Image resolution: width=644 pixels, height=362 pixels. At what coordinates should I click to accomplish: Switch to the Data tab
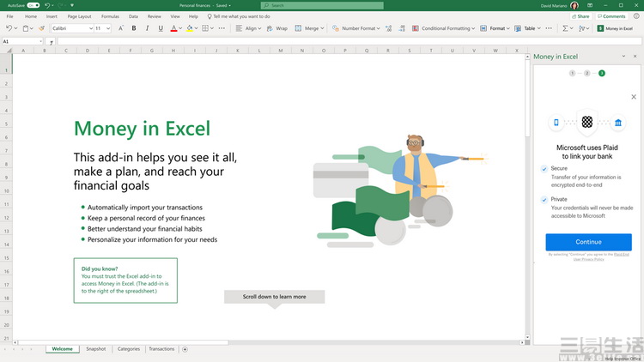pos(133,16)
